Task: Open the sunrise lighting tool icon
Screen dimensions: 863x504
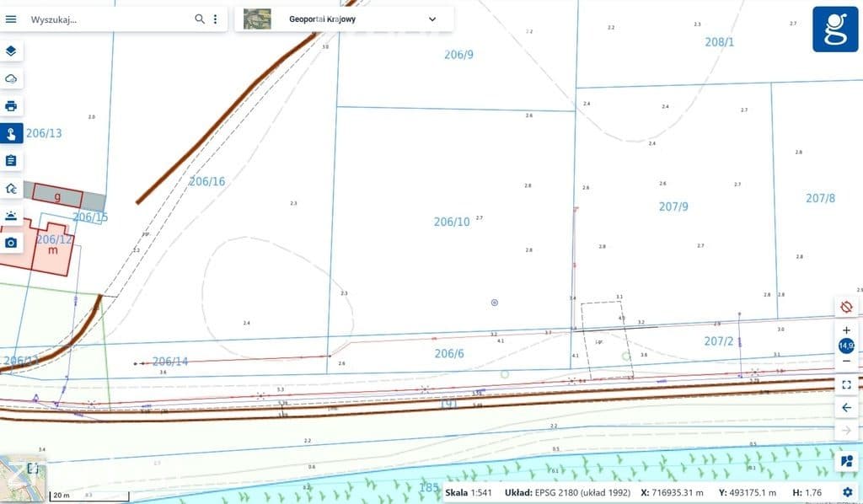Action: coord(11,216)
